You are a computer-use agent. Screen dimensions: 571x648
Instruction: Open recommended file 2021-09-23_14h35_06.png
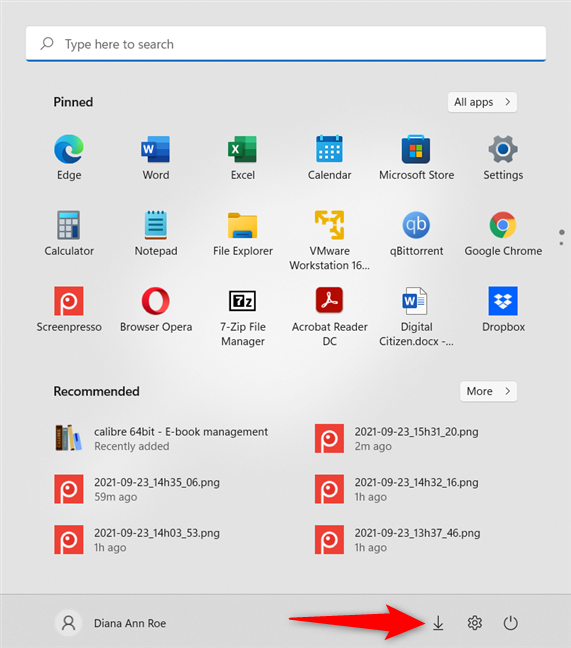[x=137, y=489]
